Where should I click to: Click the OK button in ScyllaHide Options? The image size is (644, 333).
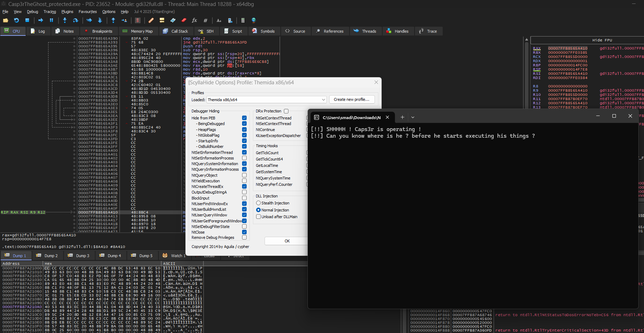pyautogui.click(x=287, y=241)
